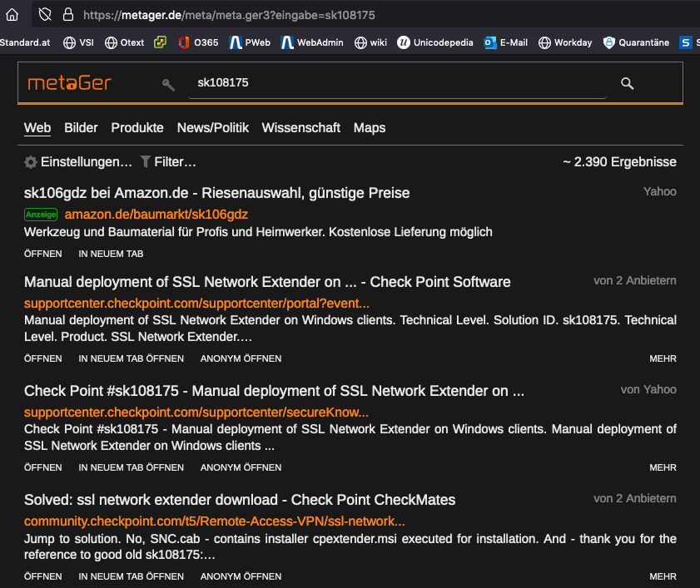Open the O365 bookmark
The image size is (700, 588).
(198, 42)
